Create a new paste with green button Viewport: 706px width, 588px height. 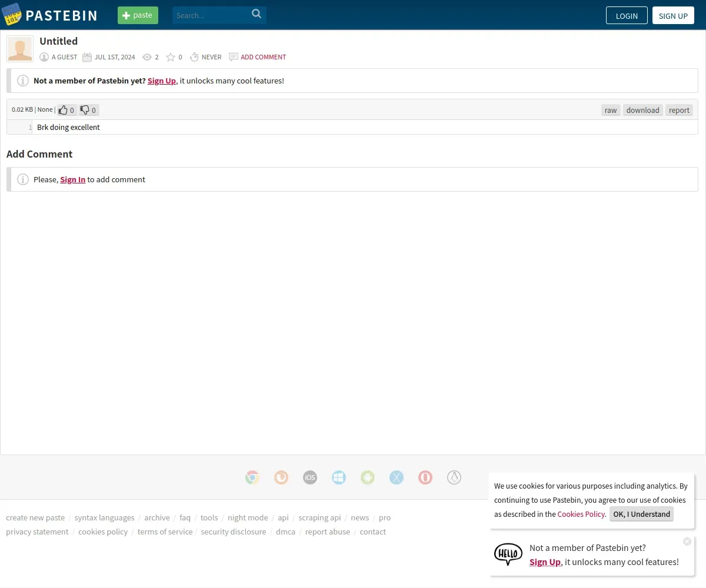pyautogui.click(x=138, y=15)
